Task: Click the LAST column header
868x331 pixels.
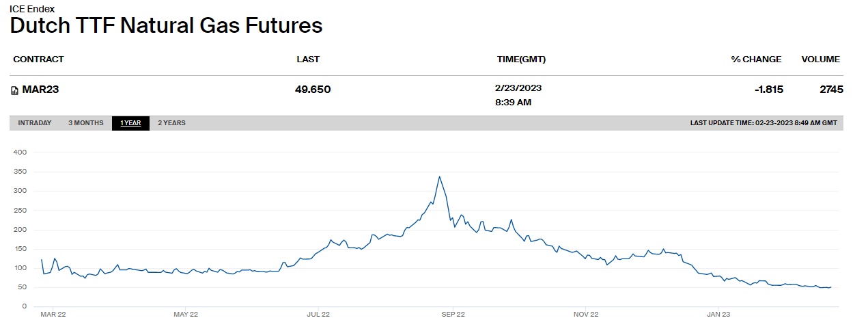Action: click(308, 59)
